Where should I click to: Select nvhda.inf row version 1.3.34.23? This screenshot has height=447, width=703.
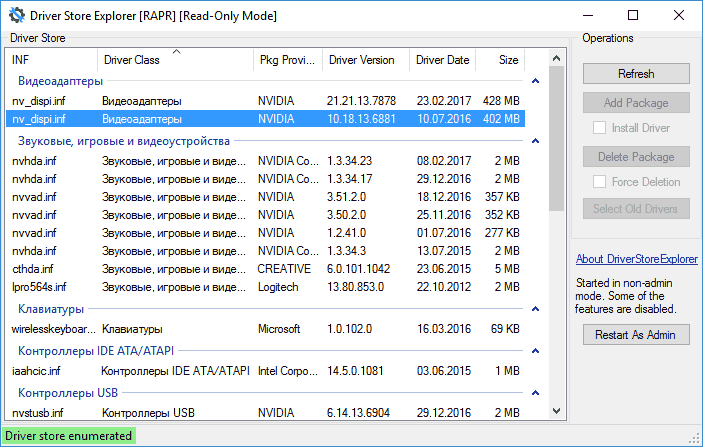265,161
